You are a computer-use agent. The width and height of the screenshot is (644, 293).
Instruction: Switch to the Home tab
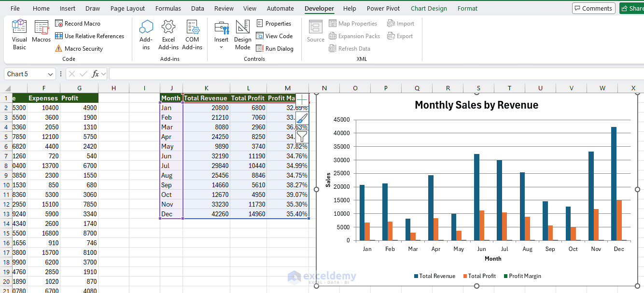(41, 8)
